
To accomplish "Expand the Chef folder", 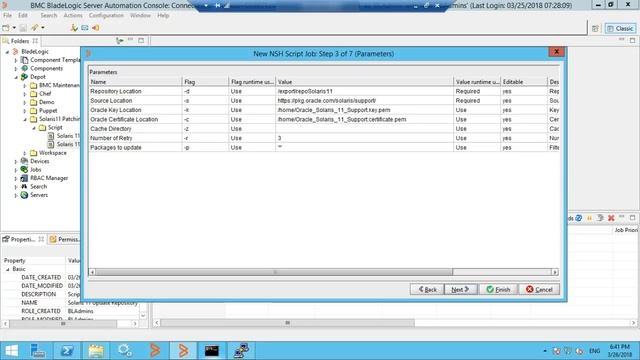I will (x=25, y=94).
